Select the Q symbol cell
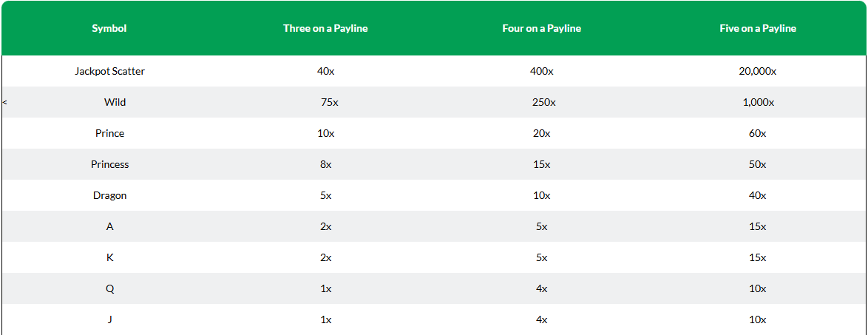868x335 pixels. pos(109,288)
